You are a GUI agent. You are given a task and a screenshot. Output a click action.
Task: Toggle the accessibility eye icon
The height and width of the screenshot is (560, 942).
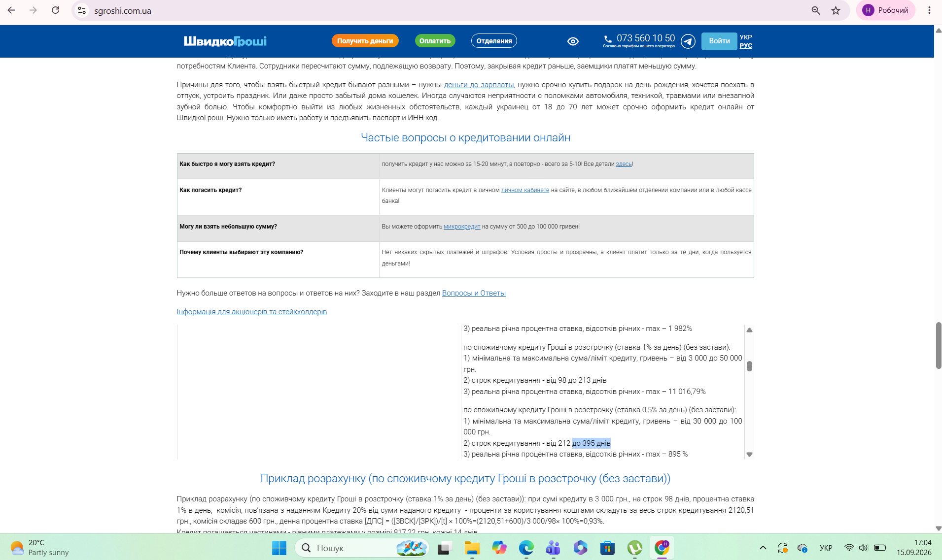(573, 41)
